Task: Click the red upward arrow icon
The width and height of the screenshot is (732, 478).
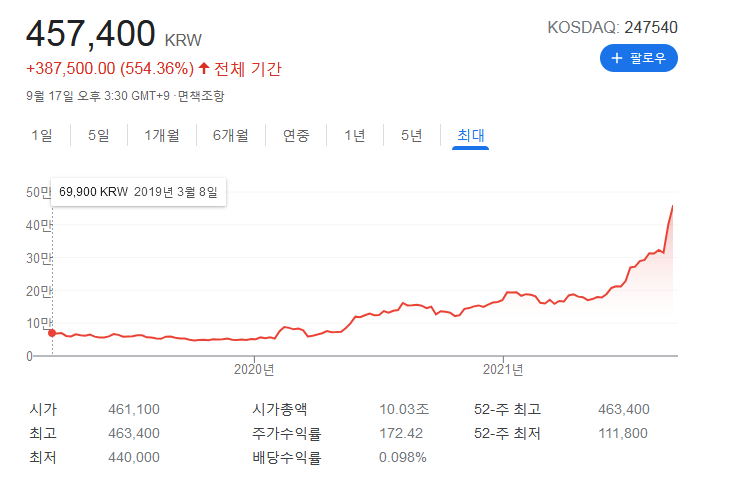Action: point(204,69)
